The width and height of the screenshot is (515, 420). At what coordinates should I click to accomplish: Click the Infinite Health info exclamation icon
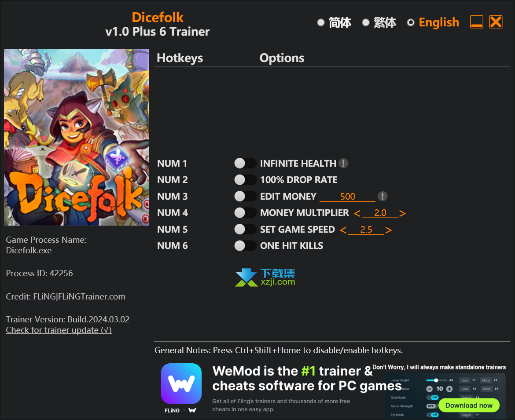(343, 163)
